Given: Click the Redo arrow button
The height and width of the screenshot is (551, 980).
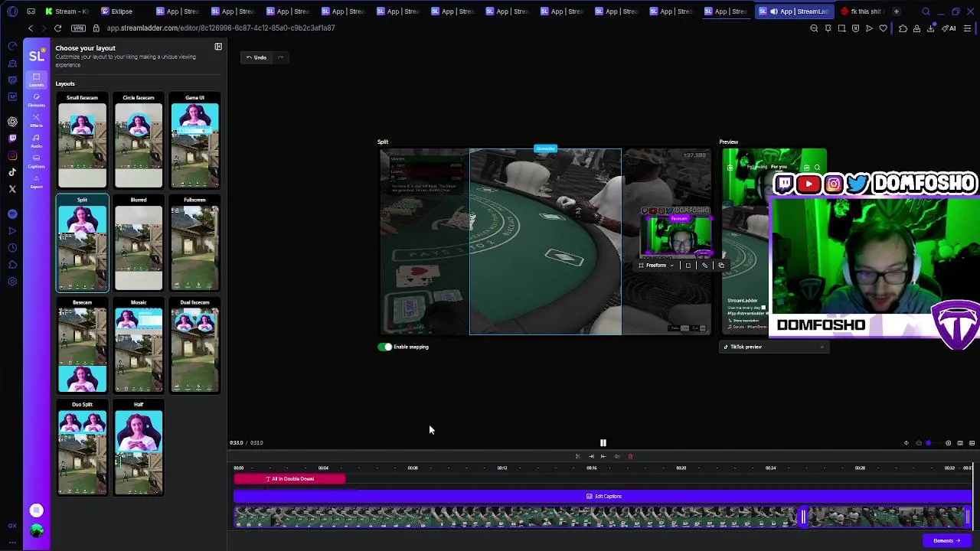Looking at the screenshot, I should [x=280, y=57].
